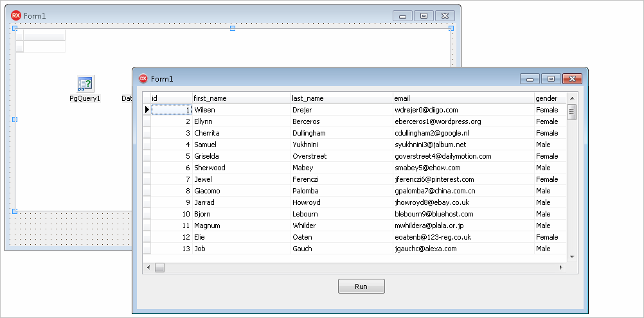Select the cell 'Ferenczi'
This screenshot has height=318, width=644.
[342, 179]
